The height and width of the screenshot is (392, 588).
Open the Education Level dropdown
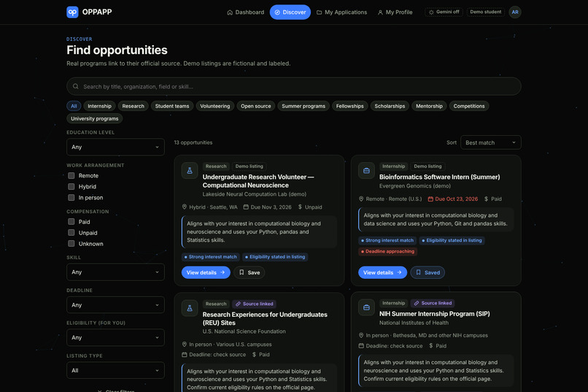tap(115, 147)
